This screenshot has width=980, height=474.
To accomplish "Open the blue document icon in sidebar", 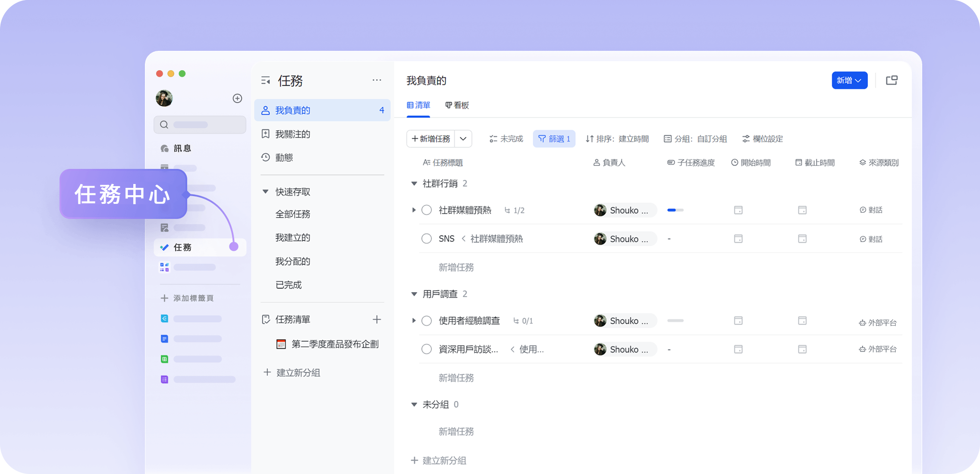I will (x=164, y=339).
